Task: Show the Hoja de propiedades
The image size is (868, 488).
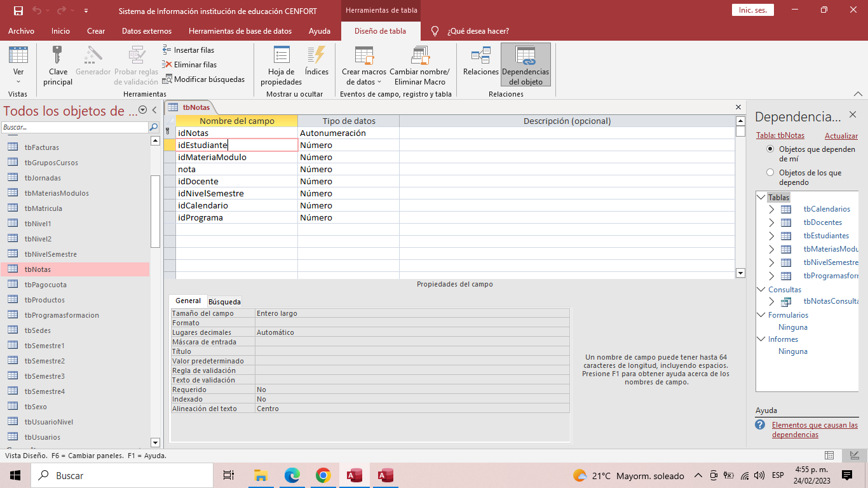Action: (x=281, y=66)
